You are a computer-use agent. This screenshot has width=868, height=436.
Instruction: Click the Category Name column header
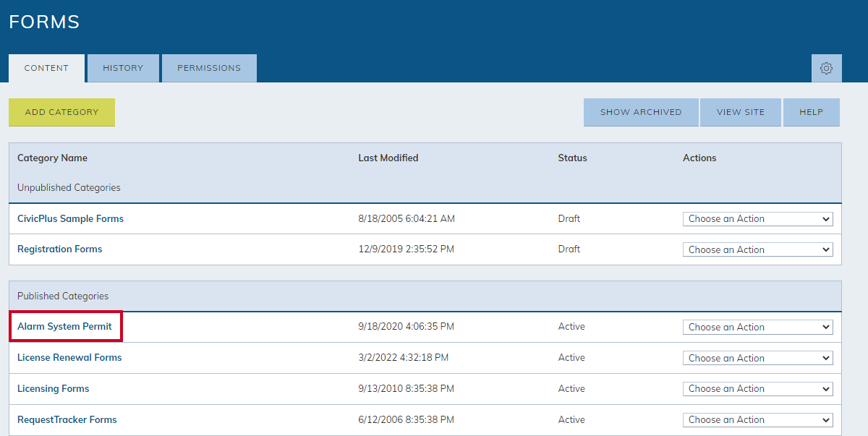coord(52,158)
